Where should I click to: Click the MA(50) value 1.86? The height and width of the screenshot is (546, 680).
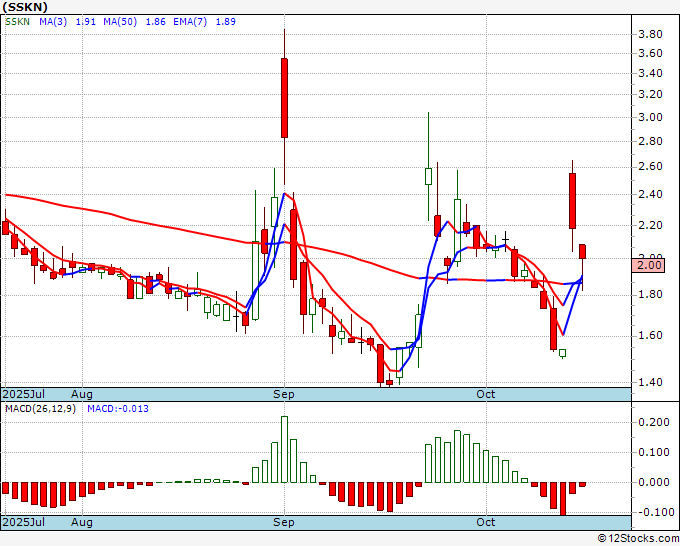[155, 22]
